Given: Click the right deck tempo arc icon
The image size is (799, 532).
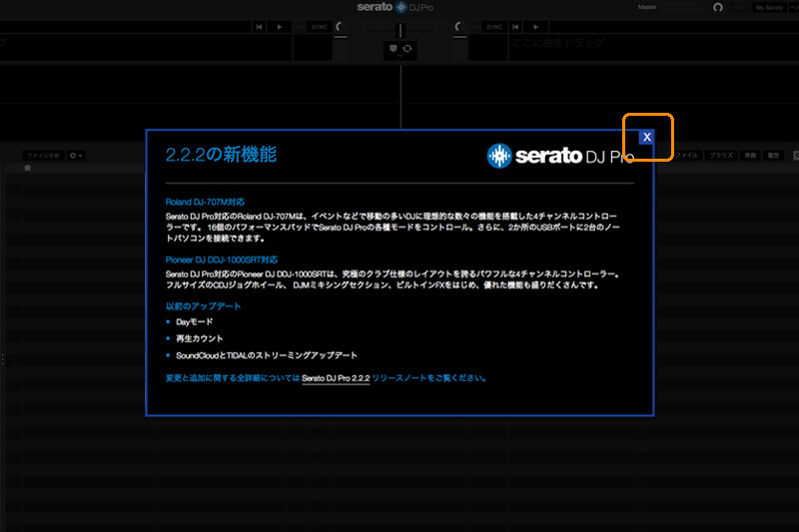Looking at the screenshot, I should click(458, 27).
